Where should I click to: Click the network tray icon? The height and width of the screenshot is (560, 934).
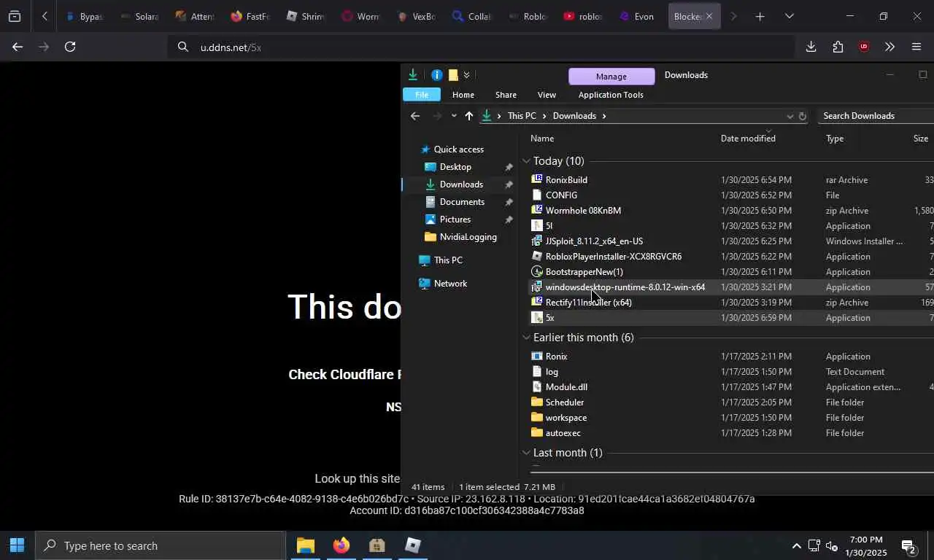click(814, 546)
